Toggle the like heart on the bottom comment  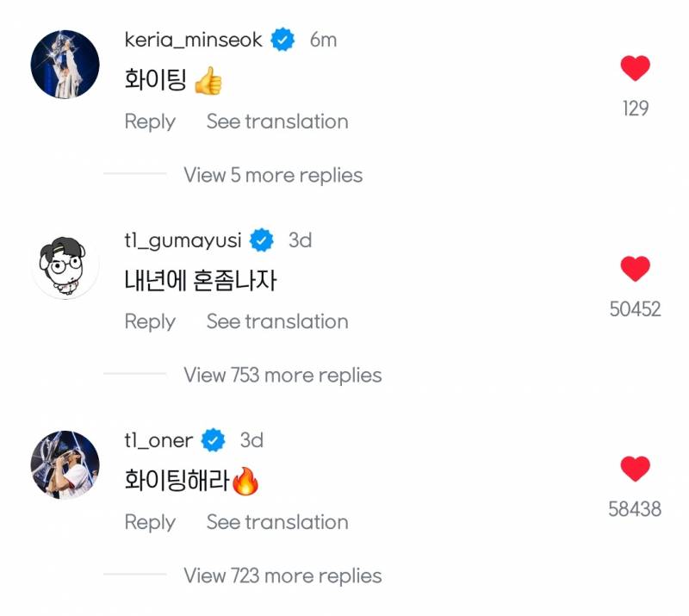click(635, 469)
